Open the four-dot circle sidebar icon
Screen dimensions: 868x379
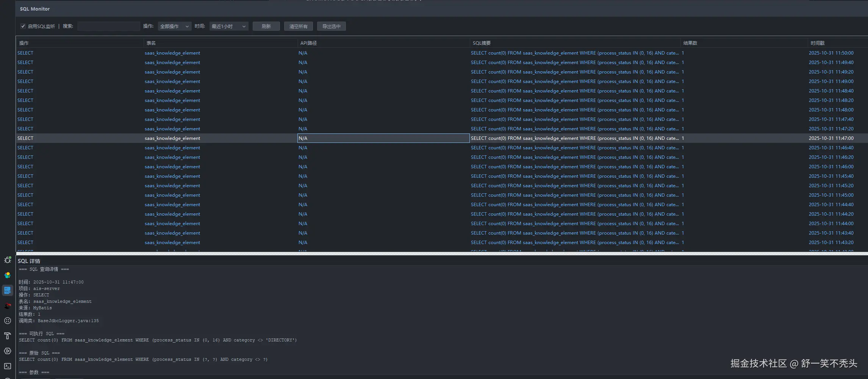(x=8, y=321)
